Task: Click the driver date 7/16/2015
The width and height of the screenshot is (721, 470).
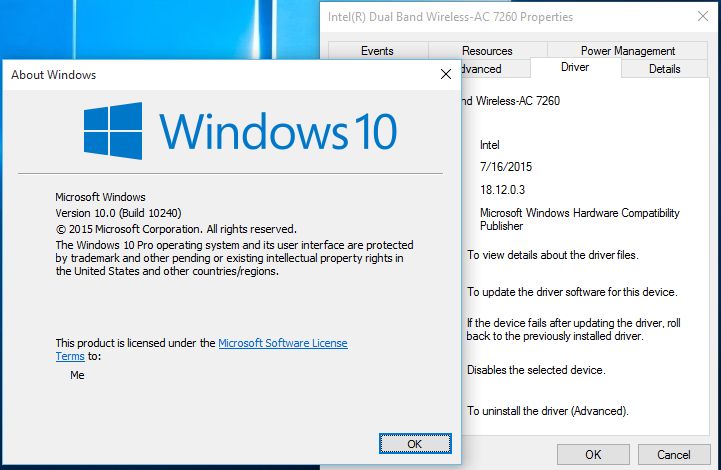Action: pyautogui.click(x=506, y=167)
